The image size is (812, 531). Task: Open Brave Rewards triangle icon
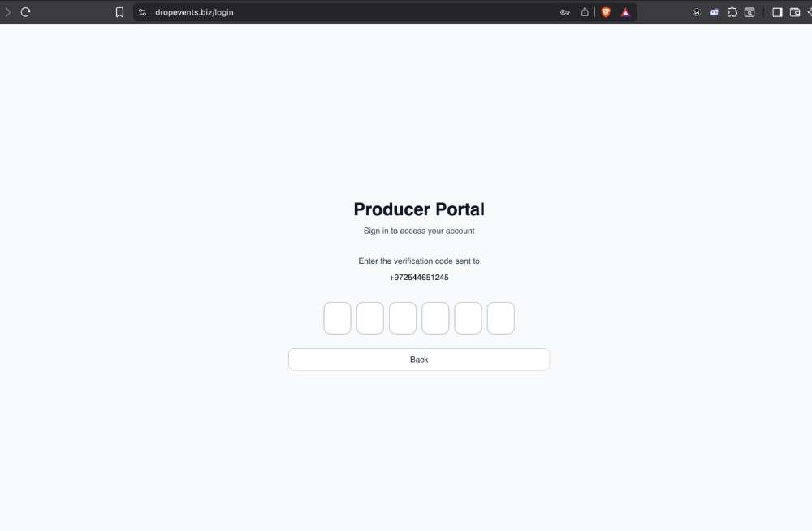pyautogui.click(x=625, y=12)
